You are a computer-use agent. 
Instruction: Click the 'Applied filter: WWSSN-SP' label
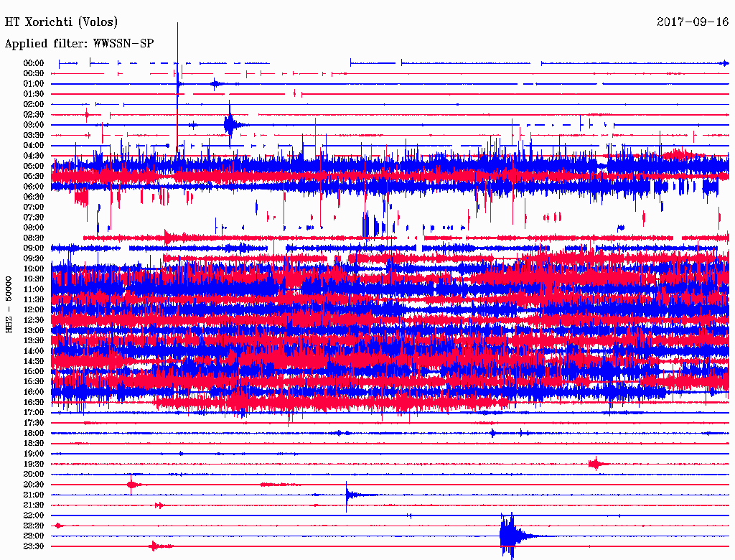pos(79,44)
